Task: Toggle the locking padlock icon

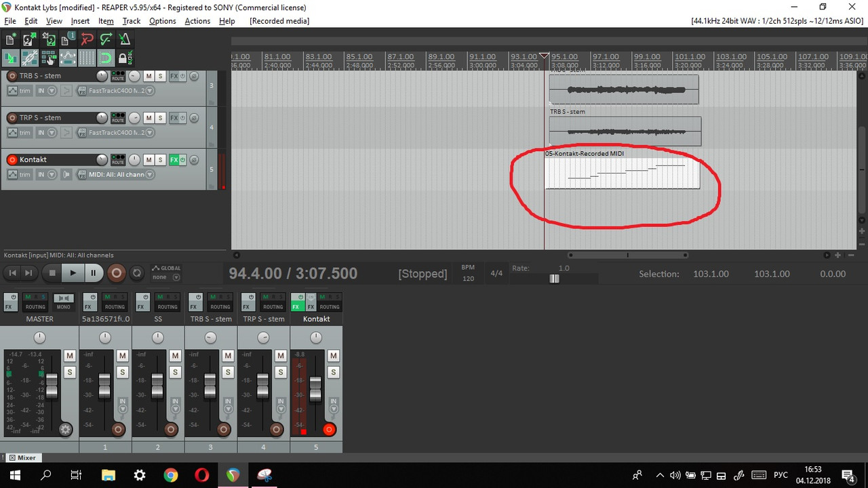Action: [x=125, y=58]
